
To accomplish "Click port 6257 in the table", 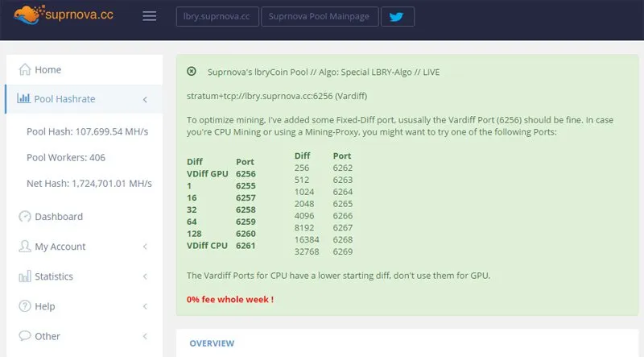I will 246,197.
